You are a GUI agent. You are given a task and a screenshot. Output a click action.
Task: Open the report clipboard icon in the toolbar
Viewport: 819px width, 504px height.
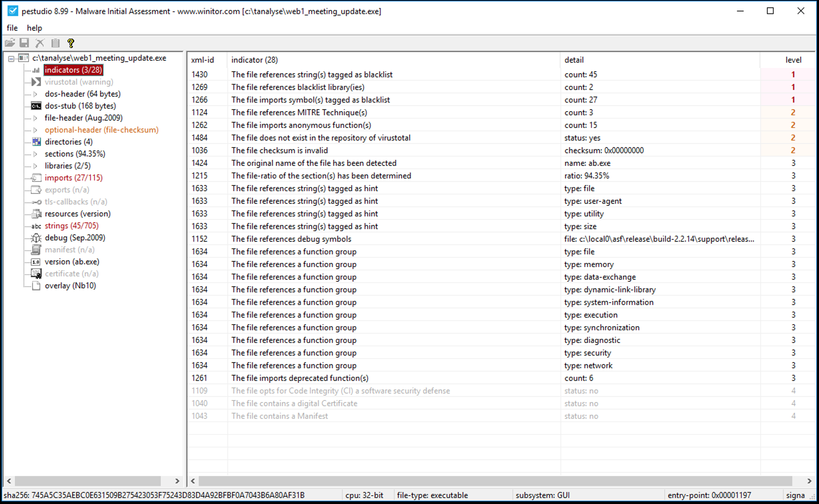pyautogui.click(x=55, y=42)
